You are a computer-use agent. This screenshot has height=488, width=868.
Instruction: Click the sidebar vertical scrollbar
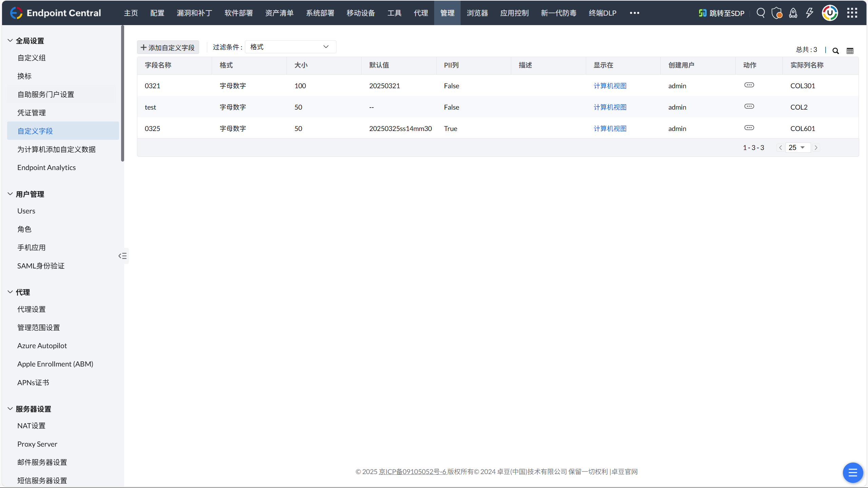coord(122,93)
